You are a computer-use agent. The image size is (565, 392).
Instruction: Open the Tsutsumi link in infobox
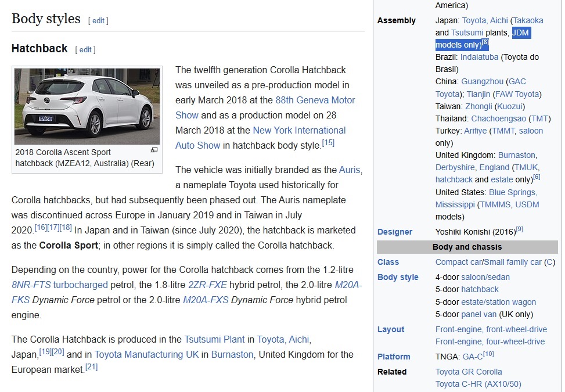click(467, 33)
